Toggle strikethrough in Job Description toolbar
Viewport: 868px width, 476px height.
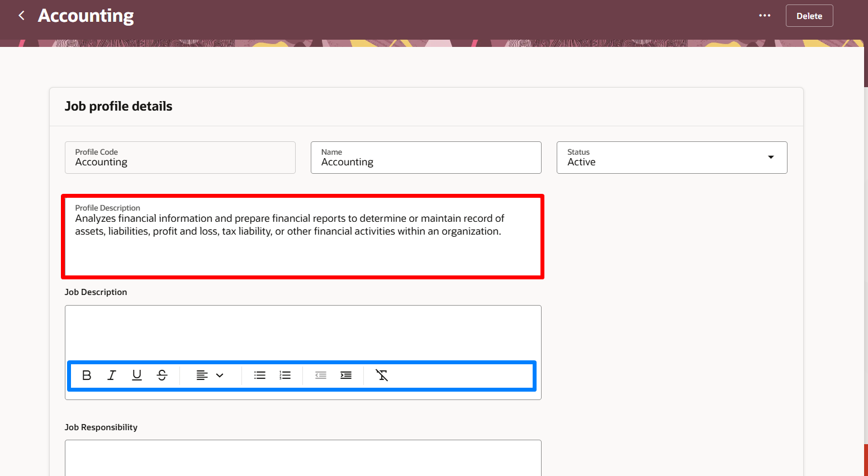(162, 375)
